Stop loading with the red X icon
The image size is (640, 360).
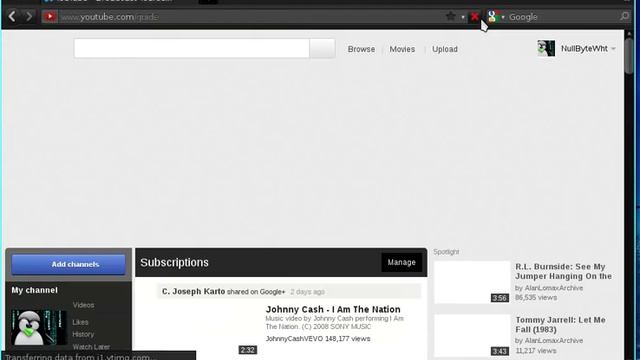(474, 17)
